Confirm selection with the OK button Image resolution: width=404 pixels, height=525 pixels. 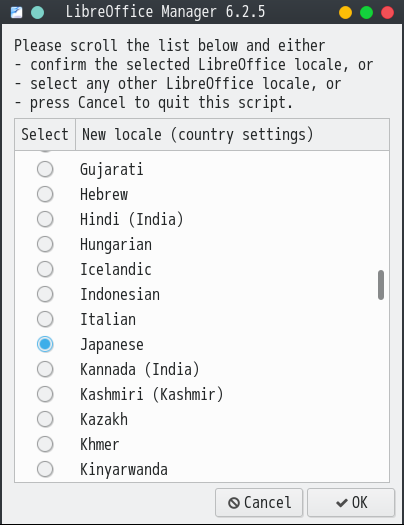pyautogui.click(x=351, y=503)
